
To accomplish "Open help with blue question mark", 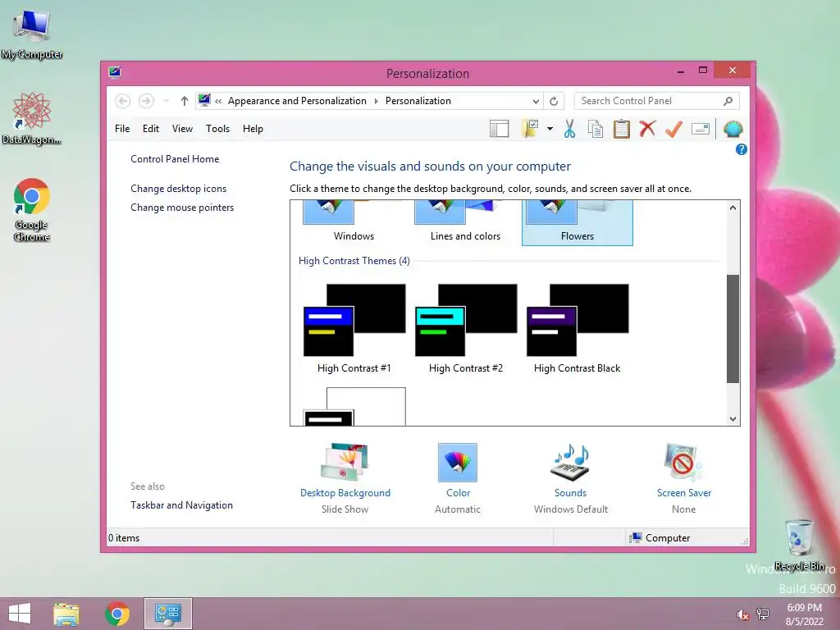I will 741,149.
